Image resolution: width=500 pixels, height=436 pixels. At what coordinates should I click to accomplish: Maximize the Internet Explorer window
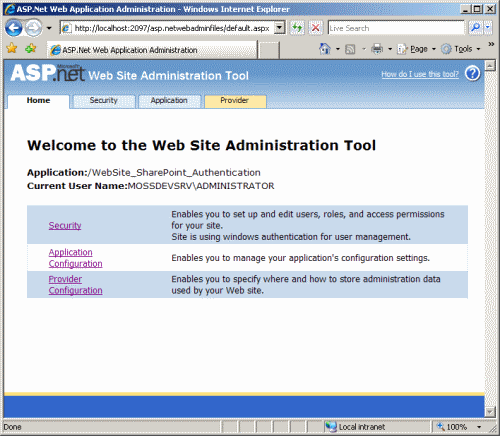pyautogui.click(x=477, y=9)
